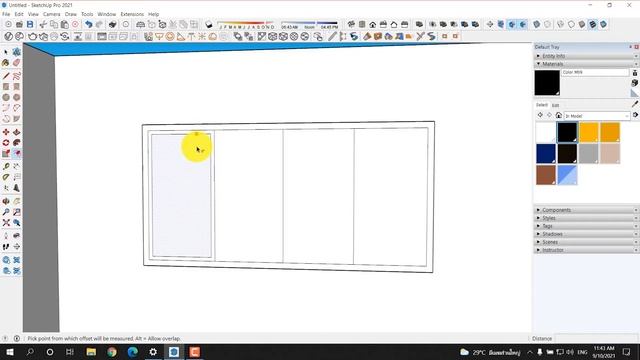640x360 pixels.
Task: Open the File menu
Action: pos(6,14)
